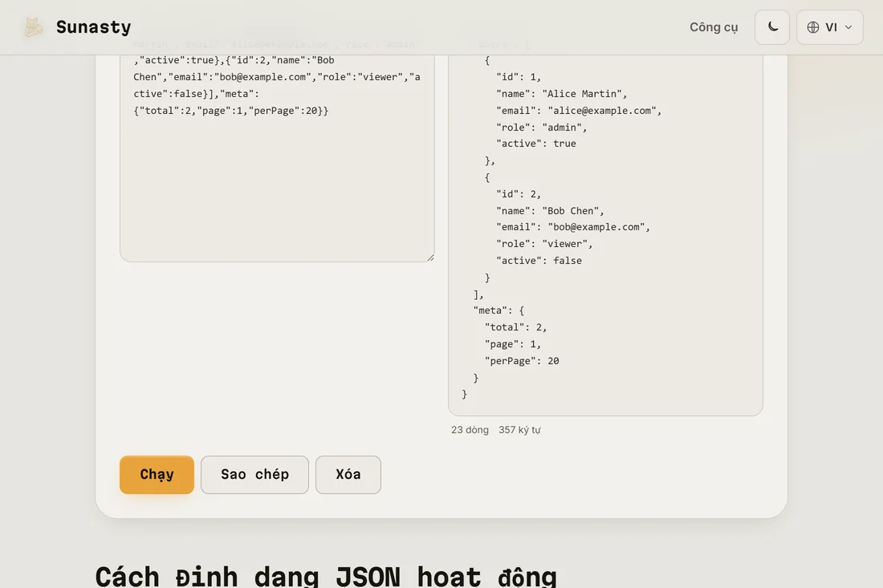883x588 pixels.
Task: Open the Sunasty home link text
Action: pos(93,27)
